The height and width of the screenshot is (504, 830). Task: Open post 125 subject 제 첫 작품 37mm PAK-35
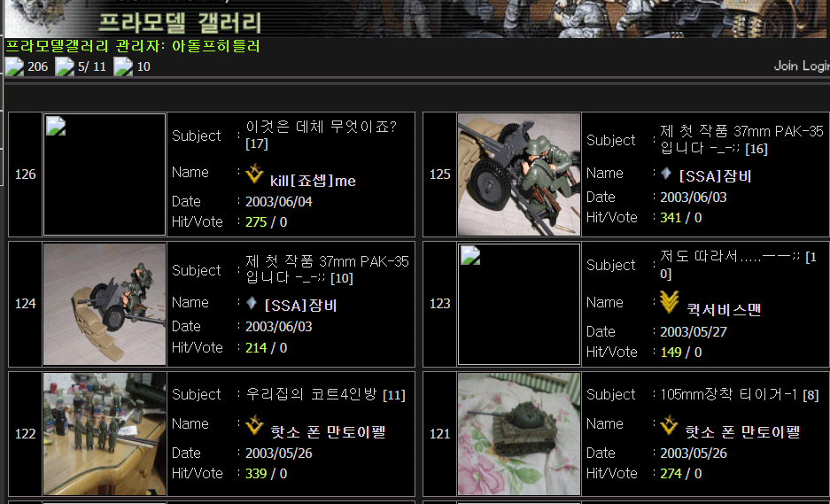(742, 139)
